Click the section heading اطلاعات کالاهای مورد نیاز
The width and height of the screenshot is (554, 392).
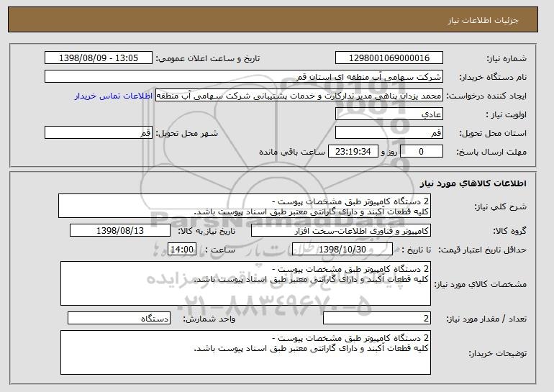(473, 183)
